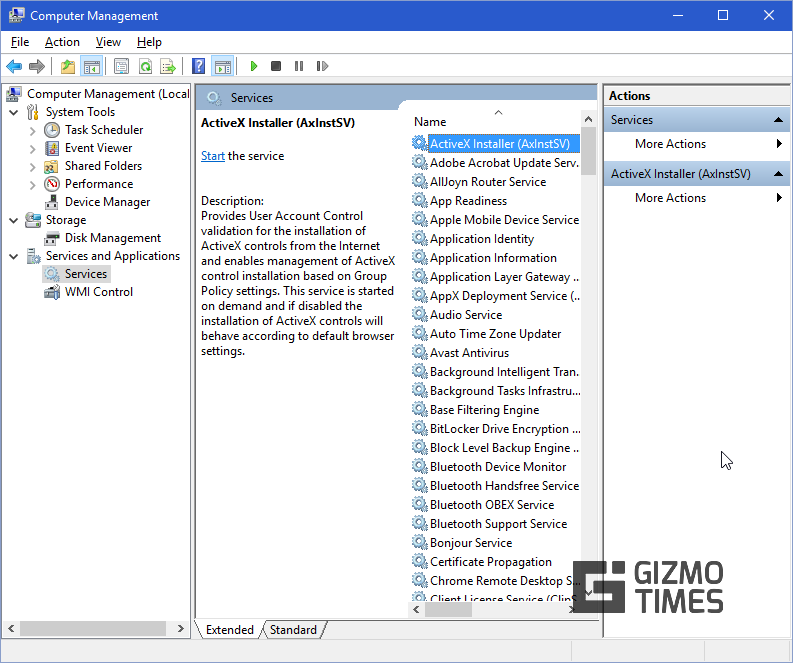The width and height of the screenshot is (793, 663).
Task: Expand the Performance node
Action: point(32,185)
